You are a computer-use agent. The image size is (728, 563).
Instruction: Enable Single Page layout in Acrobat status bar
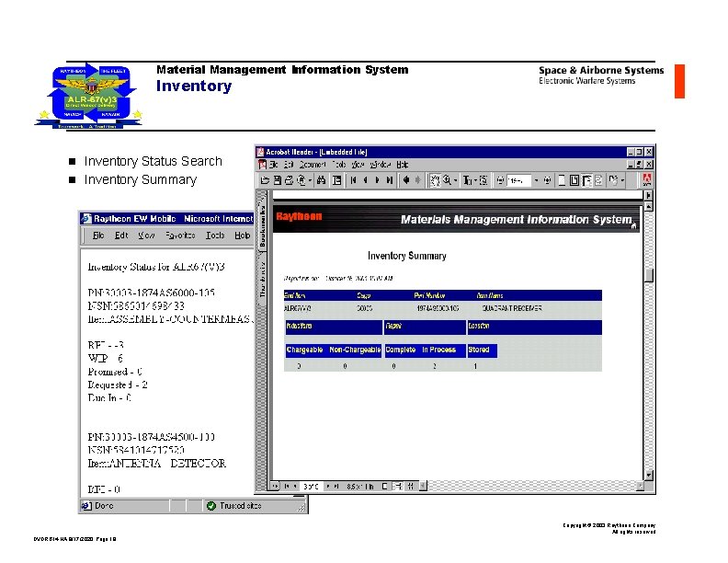(385, 487)
